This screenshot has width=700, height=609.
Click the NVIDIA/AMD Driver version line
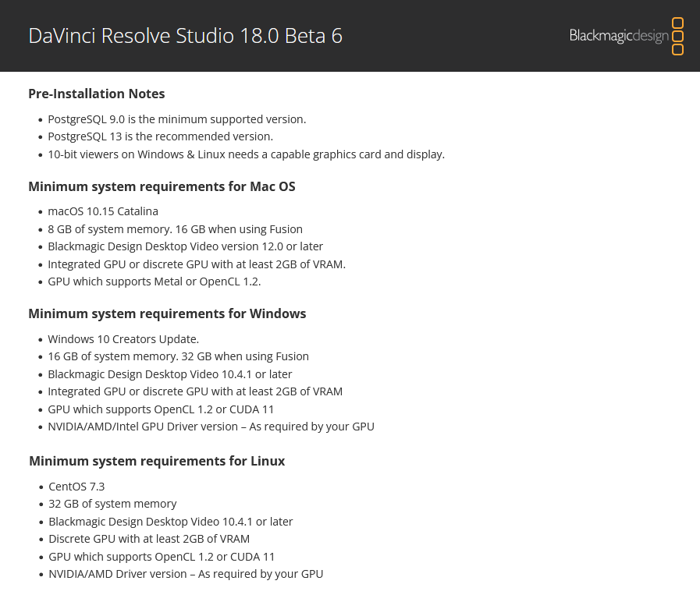tap(186, 574)
